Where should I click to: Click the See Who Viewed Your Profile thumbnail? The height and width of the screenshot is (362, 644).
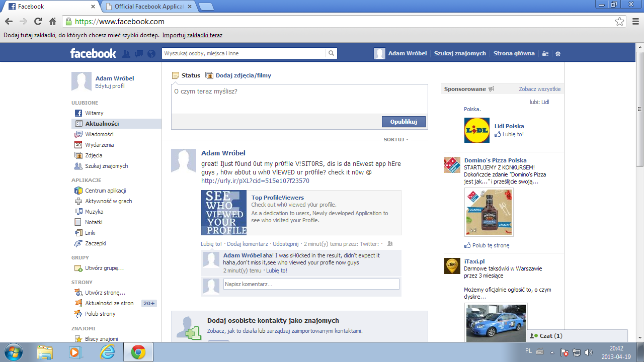[x=224, y=213]
